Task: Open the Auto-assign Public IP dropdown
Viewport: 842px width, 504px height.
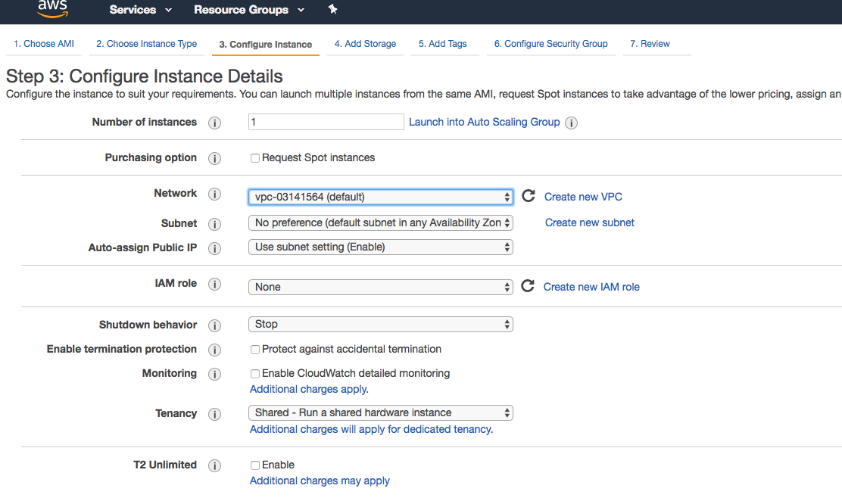Action: (380, 247)
